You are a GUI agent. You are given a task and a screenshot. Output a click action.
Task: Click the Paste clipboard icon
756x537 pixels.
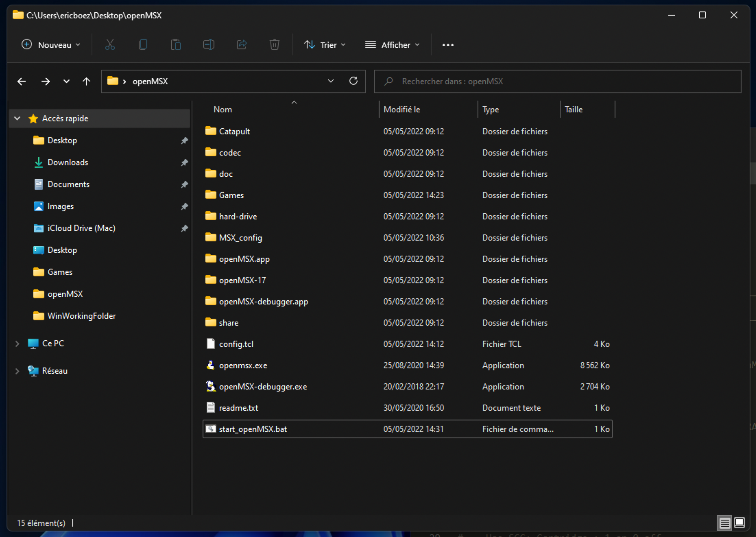[176, 45]
